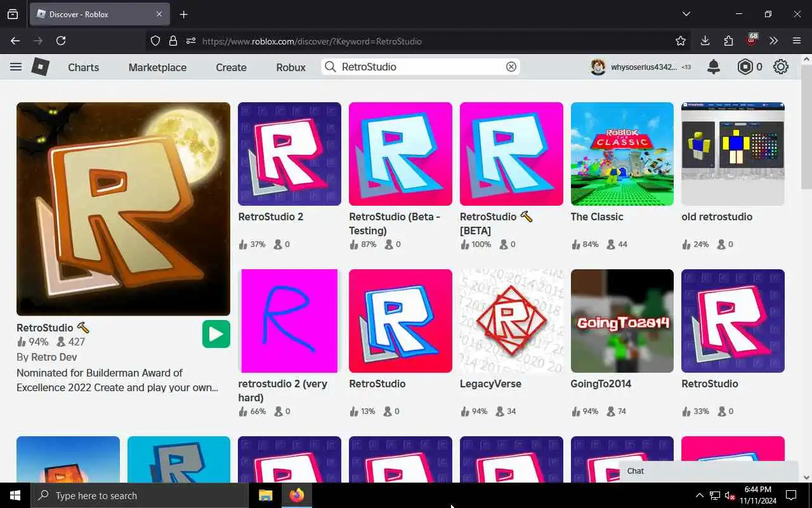Open the LegacyVerse game thumbnail

(511, 321)
